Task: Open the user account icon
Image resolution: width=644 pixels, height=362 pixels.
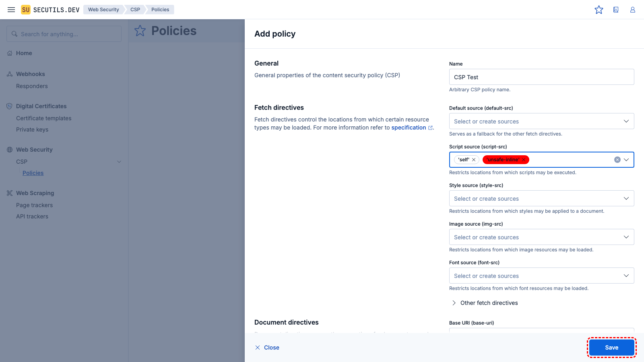Action: [633, 10]
